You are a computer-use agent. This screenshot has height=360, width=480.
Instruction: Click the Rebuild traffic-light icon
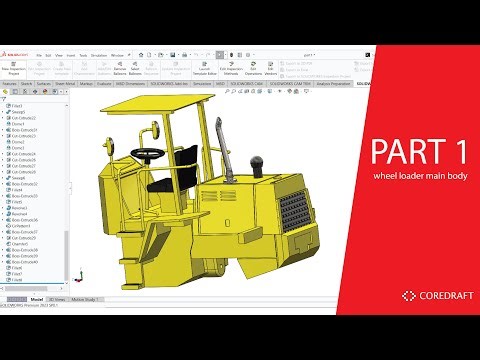point(232,55)
